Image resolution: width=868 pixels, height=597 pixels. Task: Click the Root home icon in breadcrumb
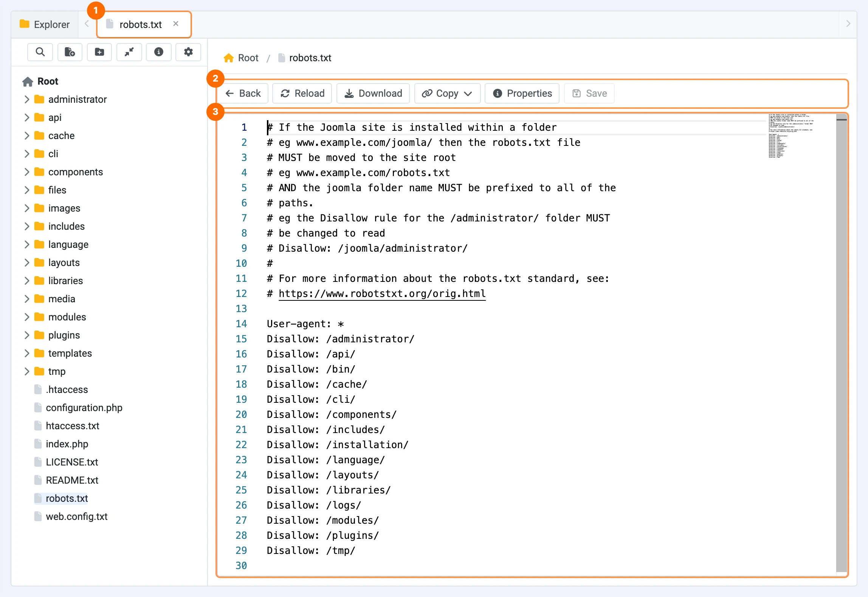pos(229,58)
